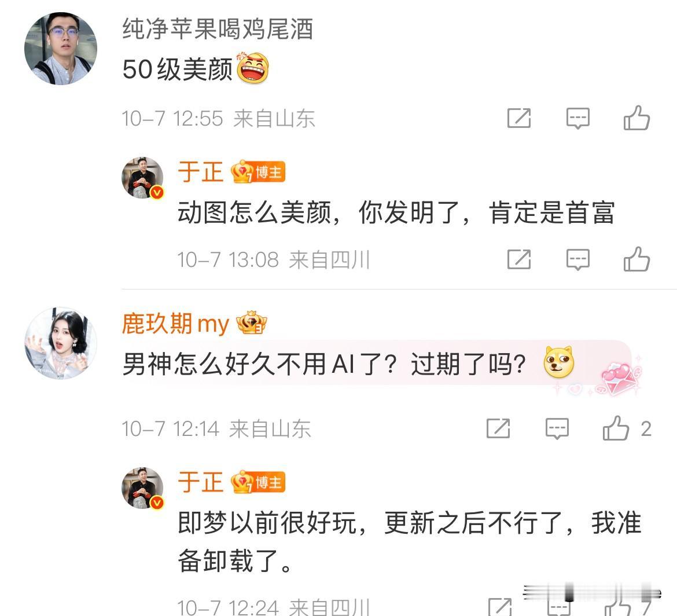Viewport: 677px width, 616px height.
Task: Open the comment text 男神怎么好久不用AI了
Action: pos(324,364)
